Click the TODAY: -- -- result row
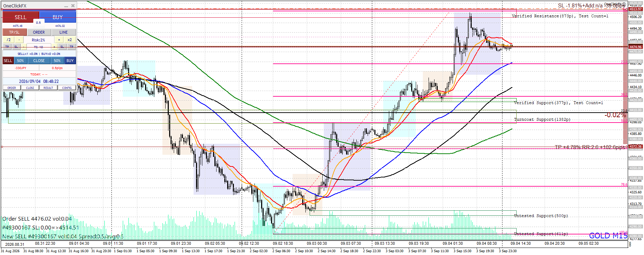644x255 pixels. pyautogui.click(x=39, y=74)
